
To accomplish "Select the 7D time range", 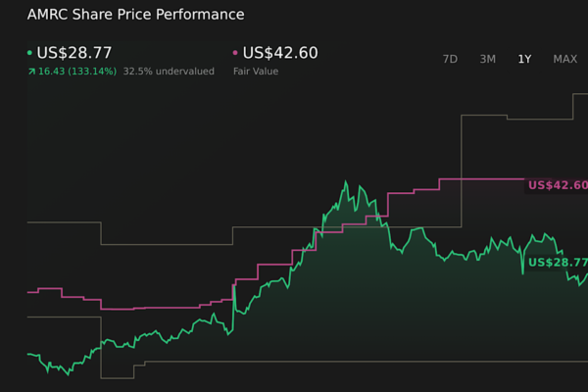I will click(x=450, y=59).
